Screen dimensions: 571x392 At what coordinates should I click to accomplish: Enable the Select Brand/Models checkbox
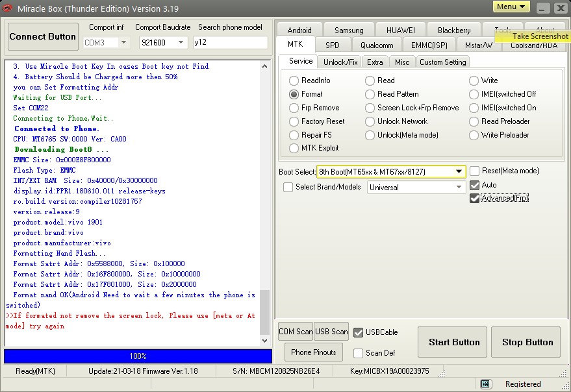[x=288, y=187]
